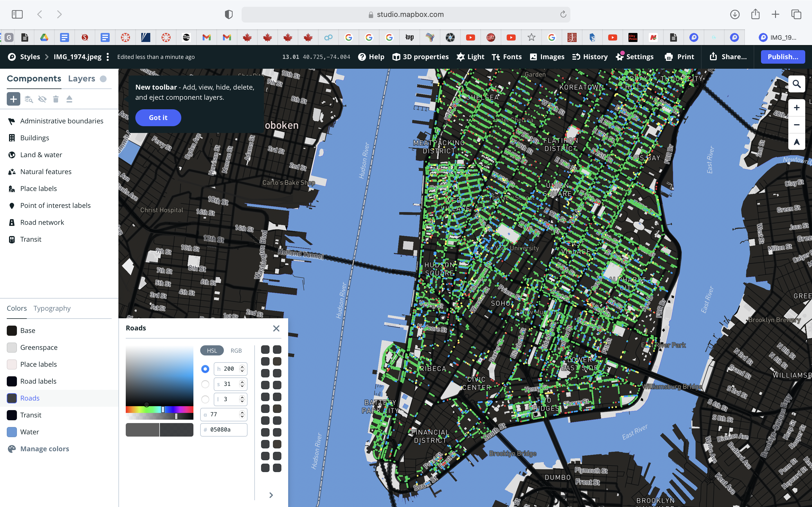The width and height of the screenshot is (812, 507).
Task: Toggle the hide-all-components eye icon
Action: [42, 99]
